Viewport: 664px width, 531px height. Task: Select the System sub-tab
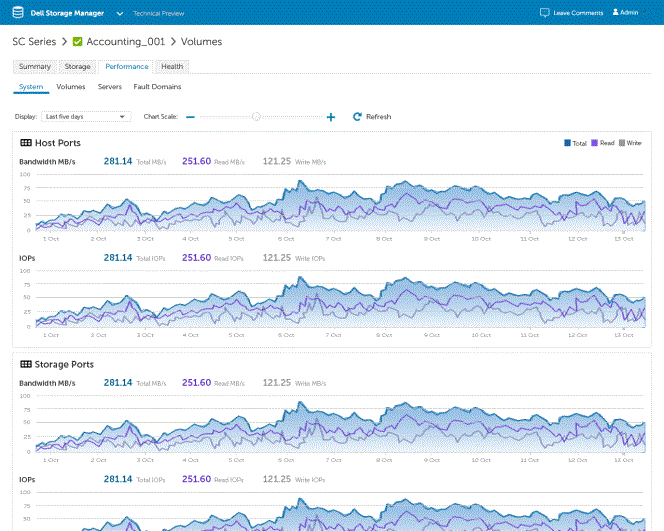click(31, 87)
